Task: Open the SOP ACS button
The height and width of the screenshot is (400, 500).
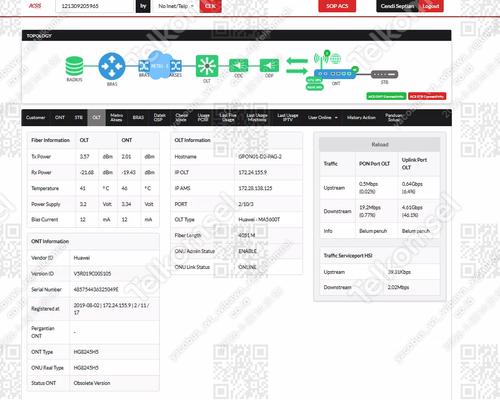Action: click(x=337, y=6)
